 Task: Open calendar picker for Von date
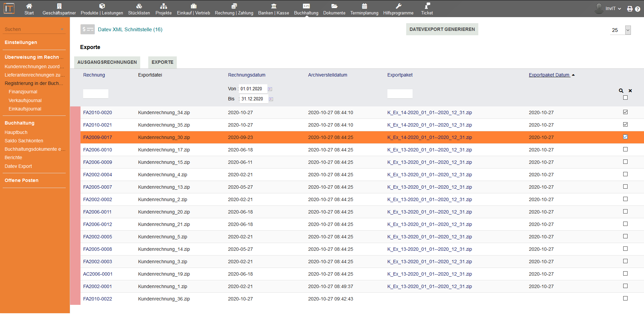(x=270, y=89)
